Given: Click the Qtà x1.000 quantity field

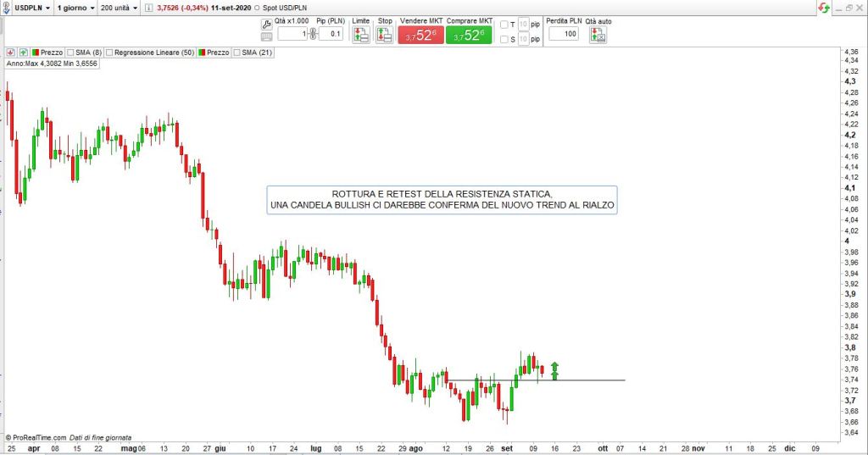Looking at the screenshot, I should [x=292, y=34].
